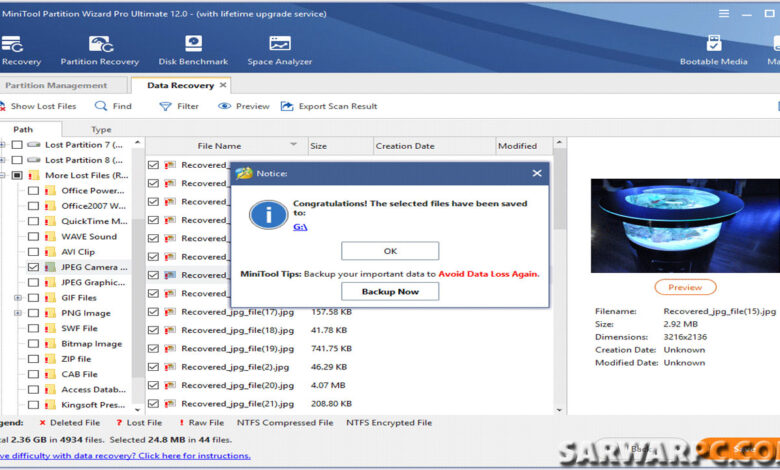This screenshot has height=470, width=780.
Task: Launch Disk Benchmark tool
Action: tap(193, 51)
